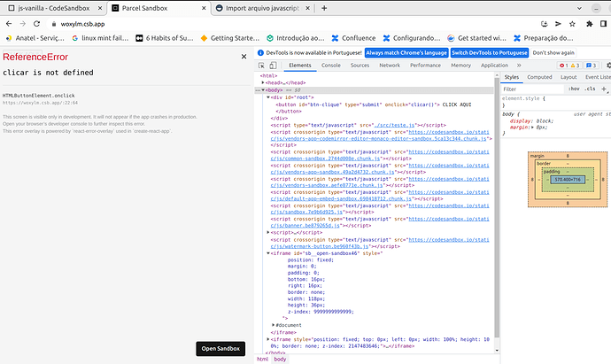Image resolution: width=611 pixels, height=364 pixels.
Task: Close the ReferenceError overlay with the X
Action: (x=244, y=57)
